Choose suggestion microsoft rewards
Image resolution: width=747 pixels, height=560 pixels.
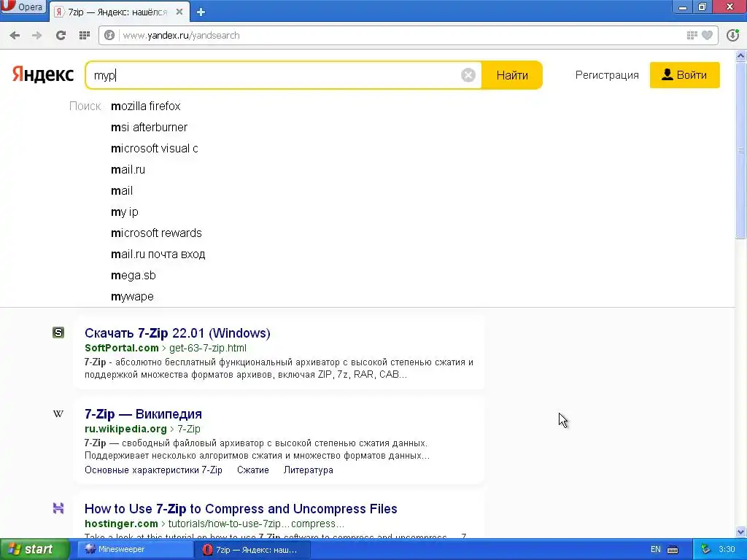[156, 233]
